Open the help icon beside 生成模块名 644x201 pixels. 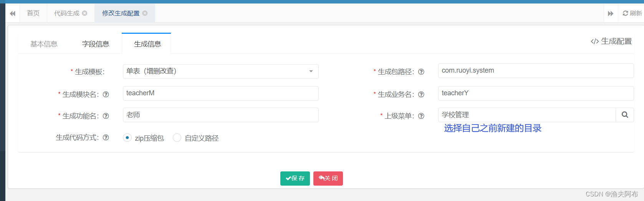tap(106, 95)
